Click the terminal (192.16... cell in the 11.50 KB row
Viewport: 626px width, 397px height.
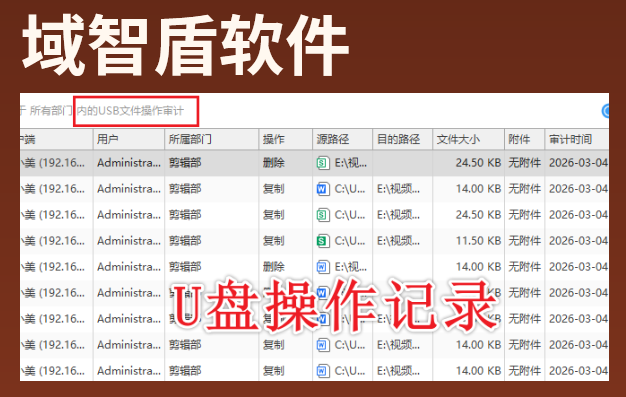click(53, 241)
